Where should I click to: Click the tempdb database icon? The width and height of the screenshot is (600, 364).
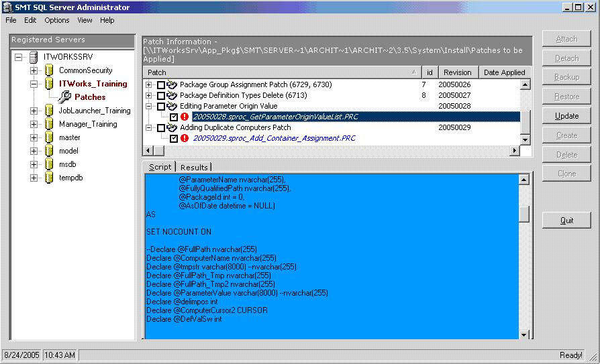pyautogui.click(x=49, y=178)
